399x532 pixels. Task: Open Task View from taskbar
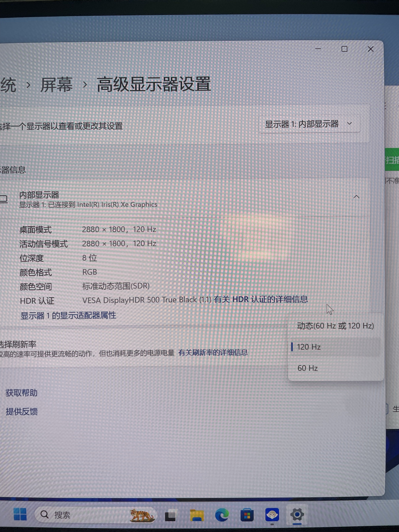tap(170, 515)
